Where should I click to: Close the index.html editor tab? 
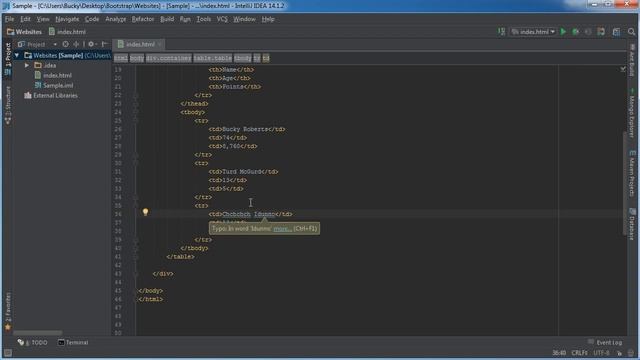(x=160, y=44)
